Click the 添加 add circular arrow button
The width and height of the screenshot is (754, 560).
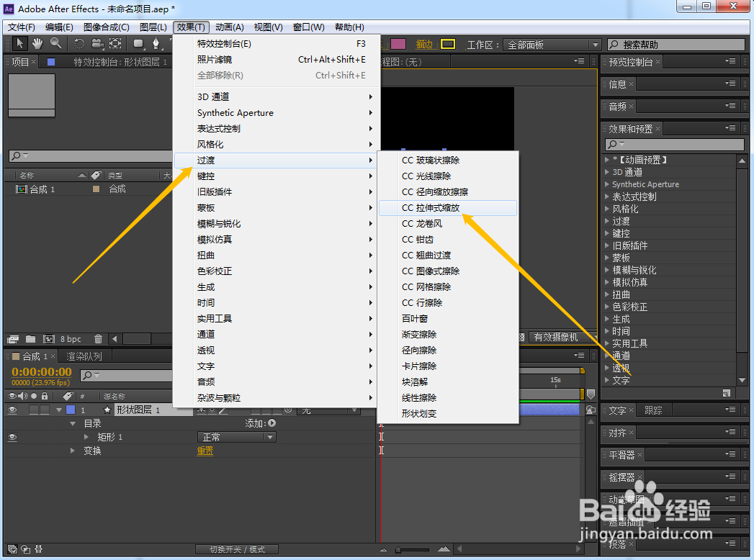(x=272, y=423)
